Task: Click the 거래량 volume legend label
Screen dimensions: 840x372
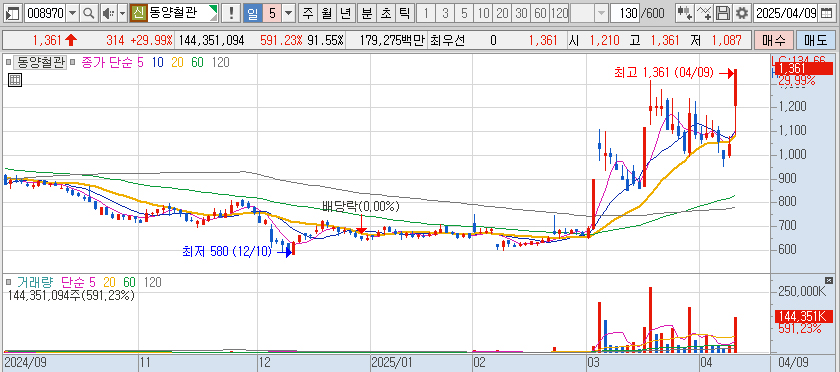Action: [35, 282]
